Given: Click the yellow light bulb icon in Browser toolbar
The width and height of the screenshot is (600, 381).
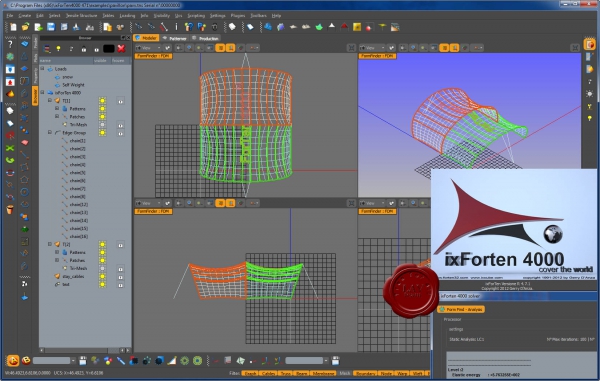Looking at the screenshot, I should coord(59,49).
